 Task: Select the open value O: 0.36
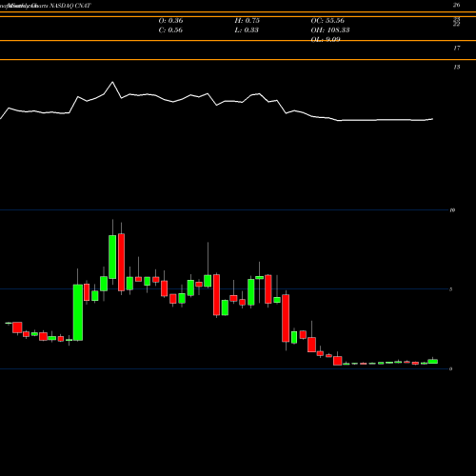[x=170, y=21]
